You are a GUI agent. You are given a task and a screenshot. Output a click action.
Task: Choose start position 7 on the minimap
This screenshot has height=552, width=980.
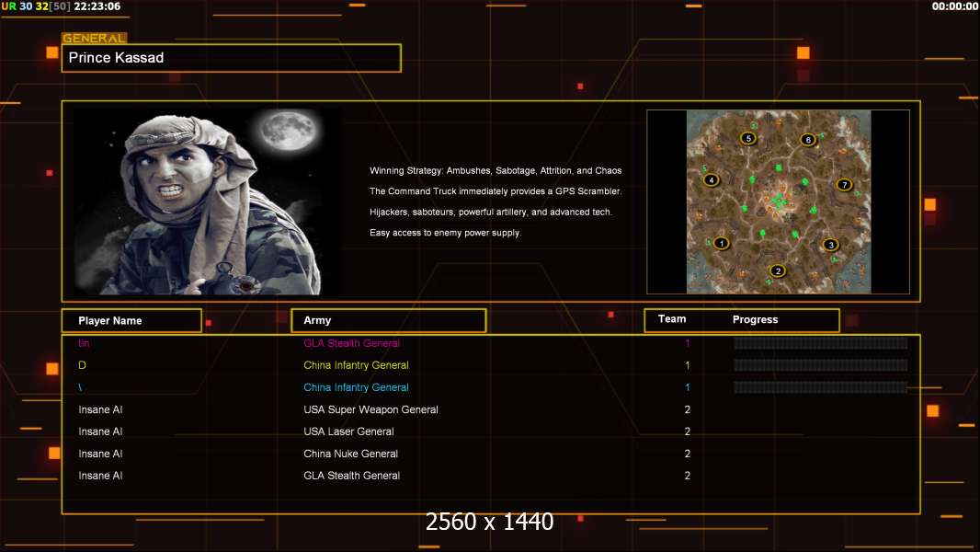tap(844, 184)
